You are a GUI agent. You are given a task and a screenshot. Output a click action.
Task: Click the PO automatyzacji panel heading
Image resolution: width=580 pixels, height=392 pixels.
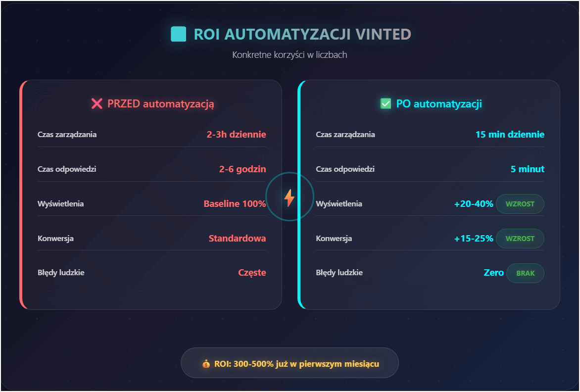coord(439,104)
